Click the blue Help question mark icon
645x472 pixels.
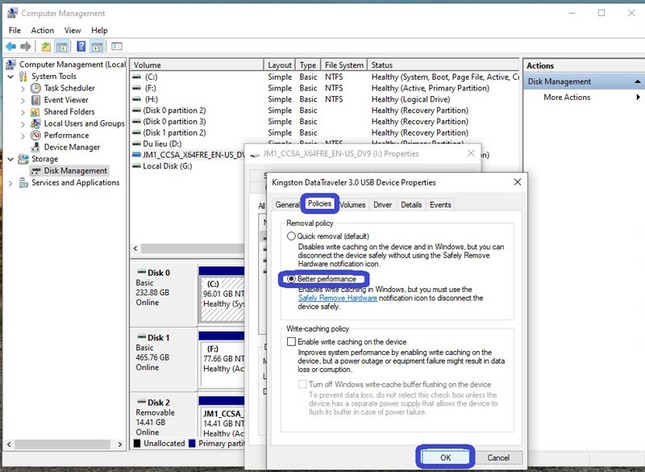pos(81,47)
